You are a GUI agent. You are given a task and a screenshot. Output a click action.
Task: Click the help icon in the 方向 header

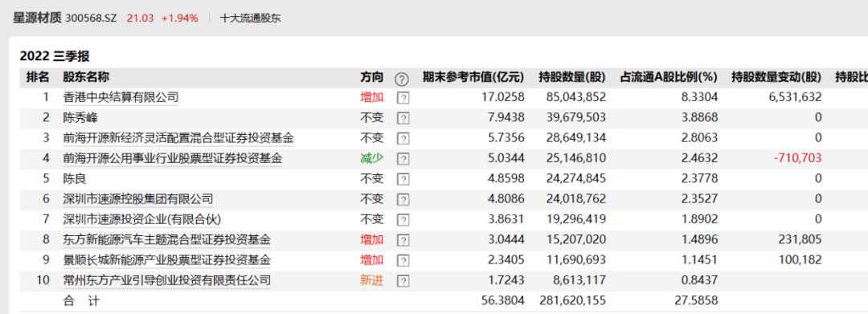[401, 79]
